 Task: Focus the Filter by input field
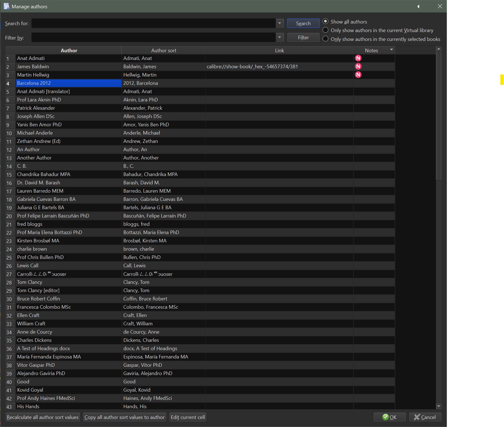pos(154,37)
